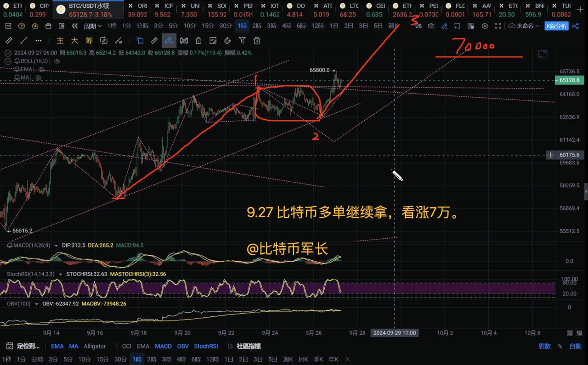Screen dimensions: 588x365
Task: Close the bottom interval bar with X
Action: coord(348,359)
